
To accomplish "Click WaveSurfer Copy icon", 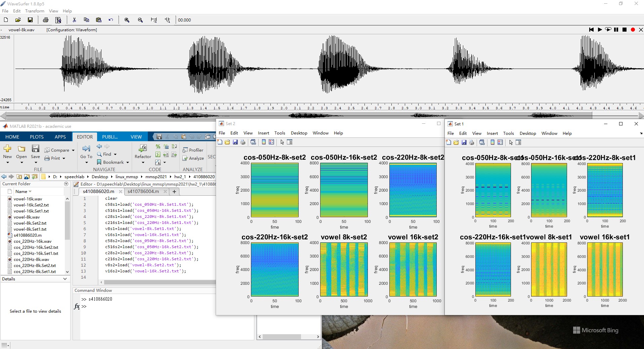I will coord(86,20).
